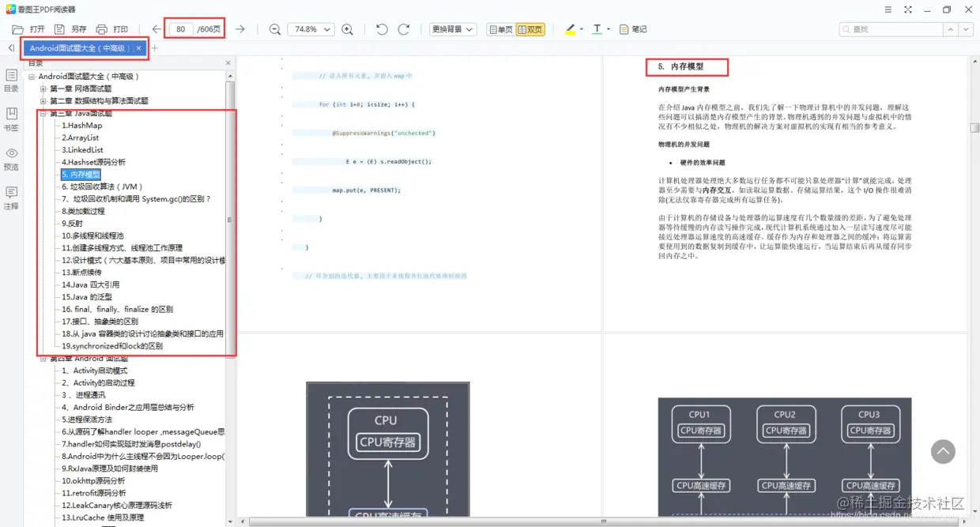Click the zoom out magnifier icon
Screen dimensions: 980x527
(x=275, y=29)
